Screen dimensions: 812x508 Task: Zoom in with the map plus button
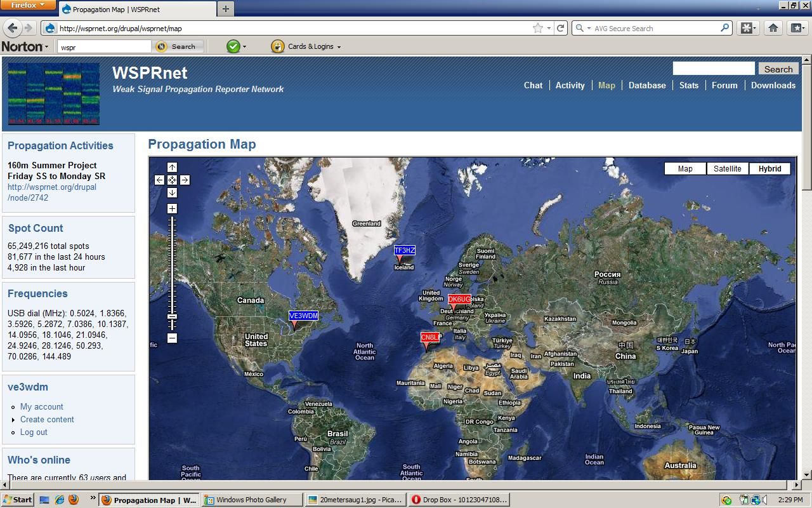[172, 208]
